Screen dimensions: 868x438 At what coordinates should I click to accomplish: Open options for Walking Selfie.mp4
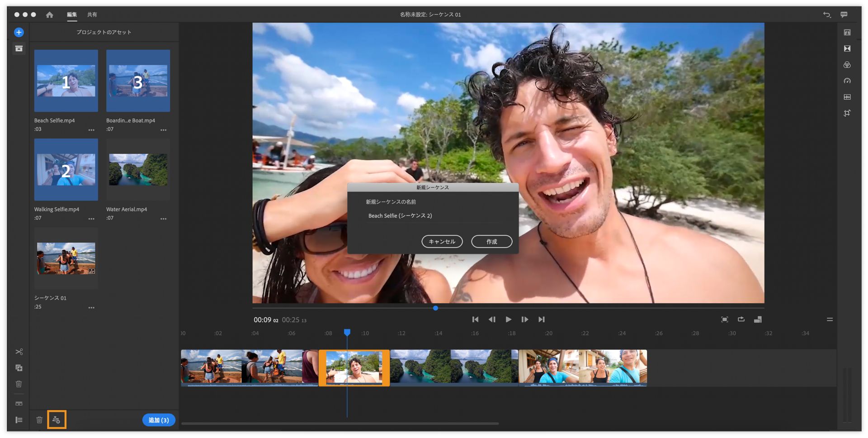(91, 219)
